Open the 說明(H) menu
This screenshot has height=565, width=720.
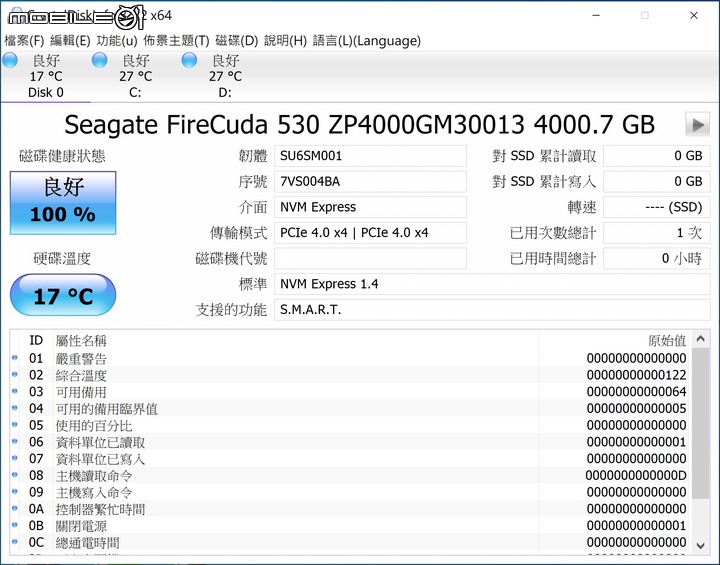(285, 41)
